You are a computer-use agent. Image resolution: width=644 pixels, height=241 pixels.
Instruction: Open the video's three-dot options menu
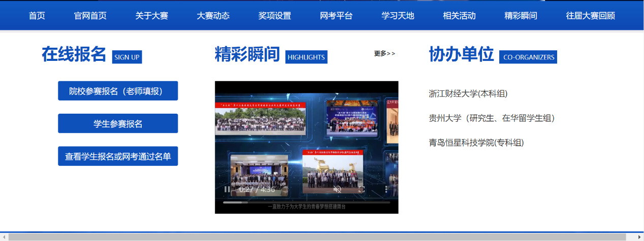386,189
